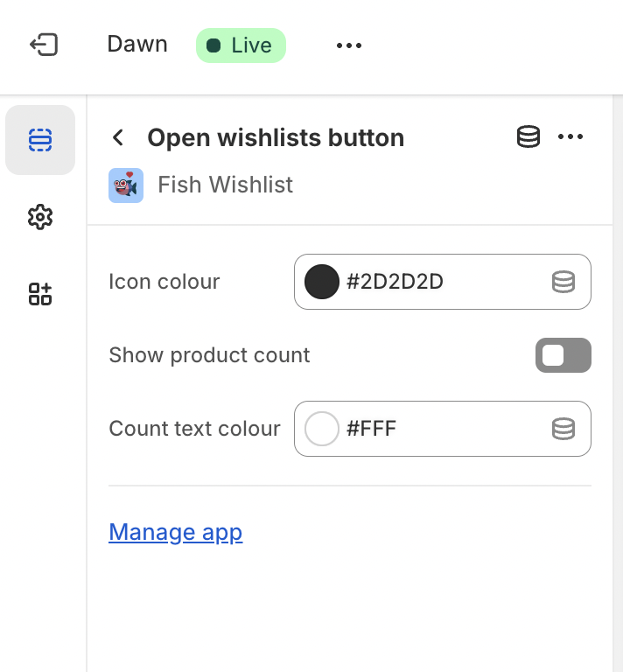Click the green Live status badge
This screenshot has height=672, width=623.
(x=241, y=45)
